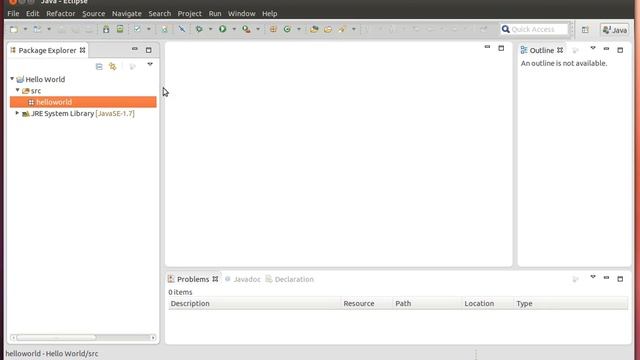Click the right arrow of Package Explorer scrollbar
The height and width of the screenshot is (360, 640).
pos(153,338)
